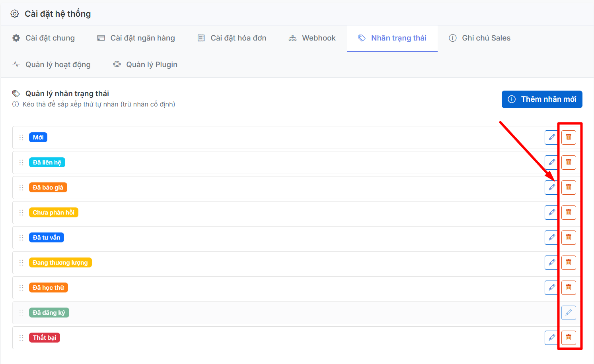Open the Webhook tab
594x364 pixels.
click(x=312, y=38)
